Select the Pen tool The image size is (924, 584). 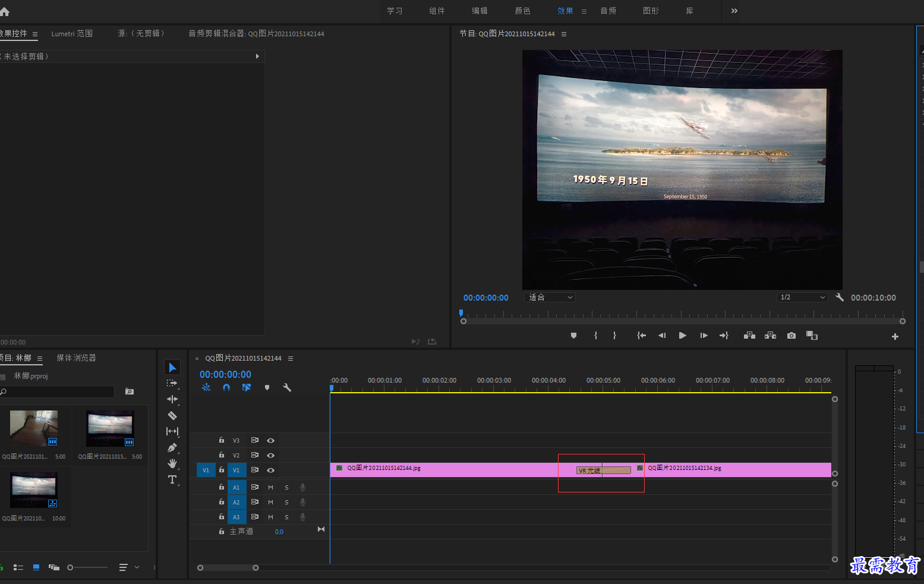tap(172, 447)
